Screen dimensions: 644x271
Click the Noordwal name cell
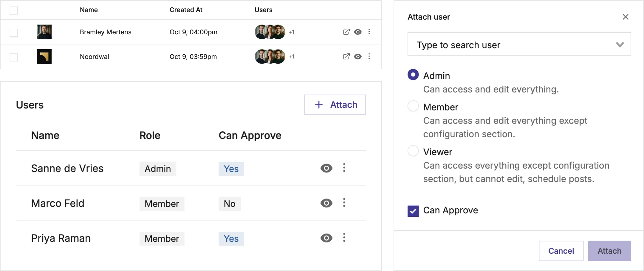tap(95, 57)
